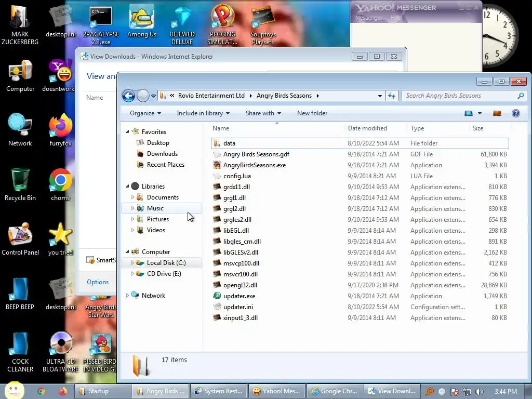Select the Recycle Bin desktop icon
532x399 pixels.
(20, 185)
